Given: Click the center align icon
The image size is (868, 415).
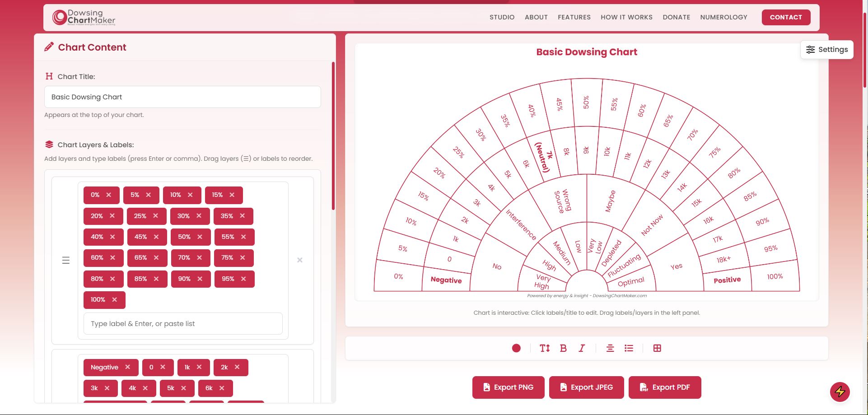Looking at the screenshot, I should pos(610,348).
